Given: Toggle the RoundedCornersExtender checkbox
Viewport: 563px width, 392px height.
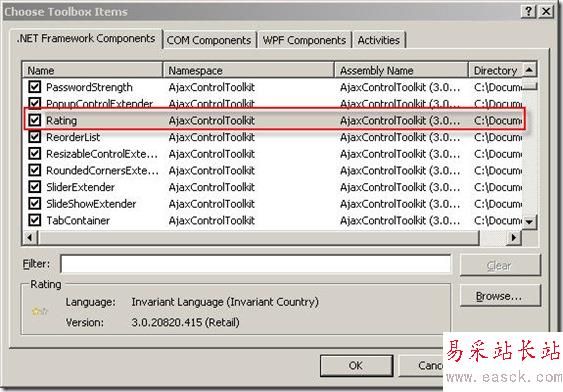Looking at the screenshot, I should coord(34,170).
